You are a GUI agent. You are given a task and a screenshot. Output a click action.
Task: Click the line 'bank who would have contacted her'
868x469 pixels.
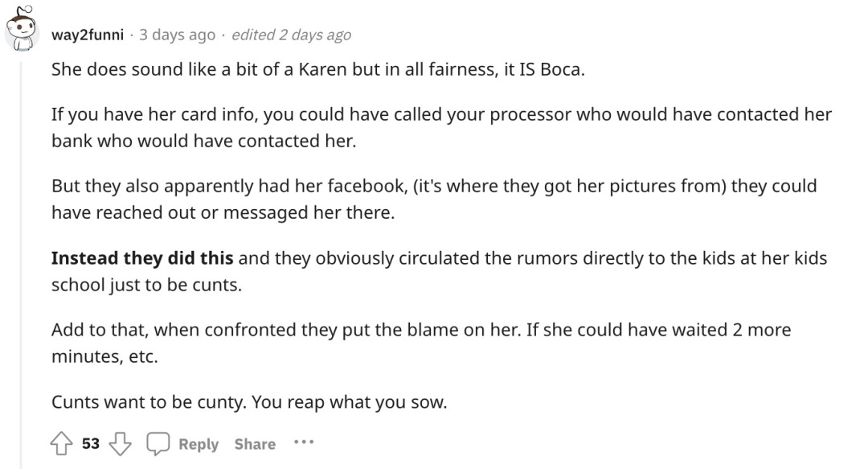(203, 141)
